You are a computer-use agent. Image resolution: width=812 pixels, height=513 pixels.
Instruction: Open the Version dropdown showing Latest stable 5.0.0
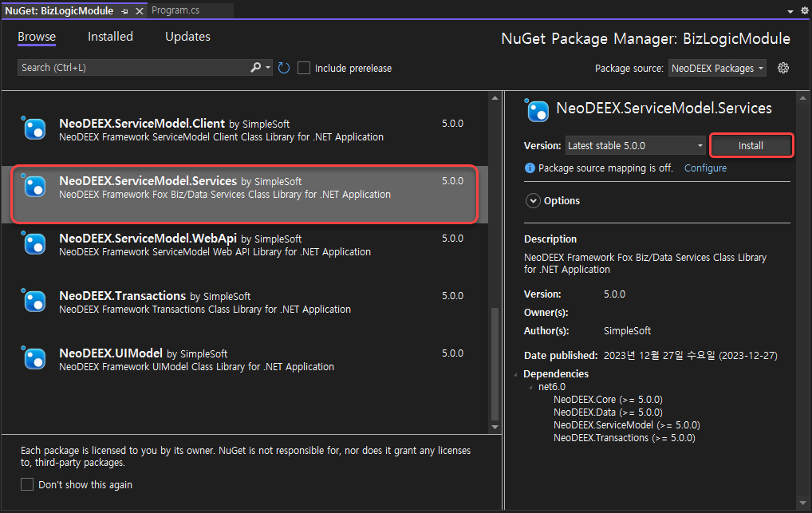636,146
